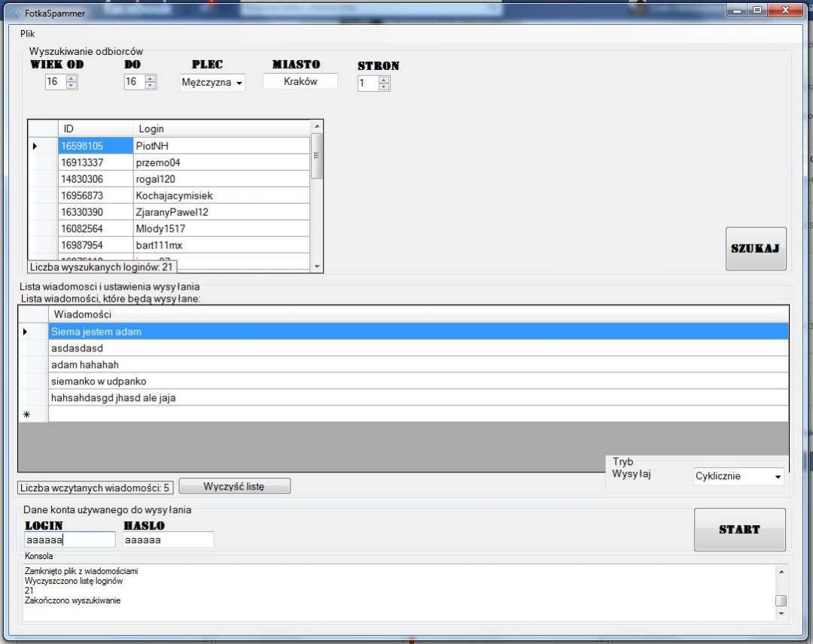Open the Plik menu
Viewport: 813px width, 644px height.
[x=28, y=34]
